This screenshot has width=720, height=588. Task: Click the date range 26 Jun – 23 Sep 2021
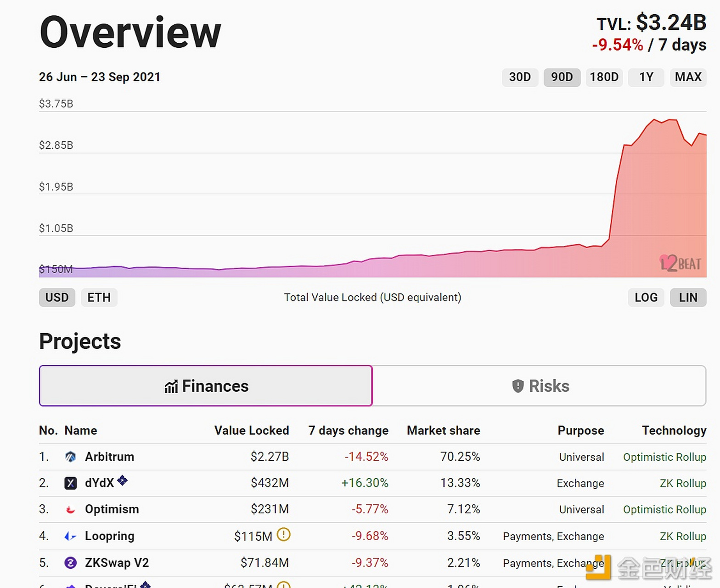pyautogui.click(x=100, y=77)
